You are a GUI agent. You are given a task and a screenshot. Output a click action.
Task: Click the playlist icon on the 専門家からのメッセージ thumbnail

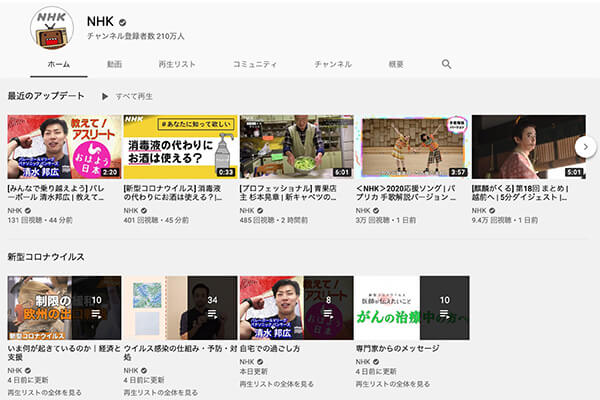[445, 314]
